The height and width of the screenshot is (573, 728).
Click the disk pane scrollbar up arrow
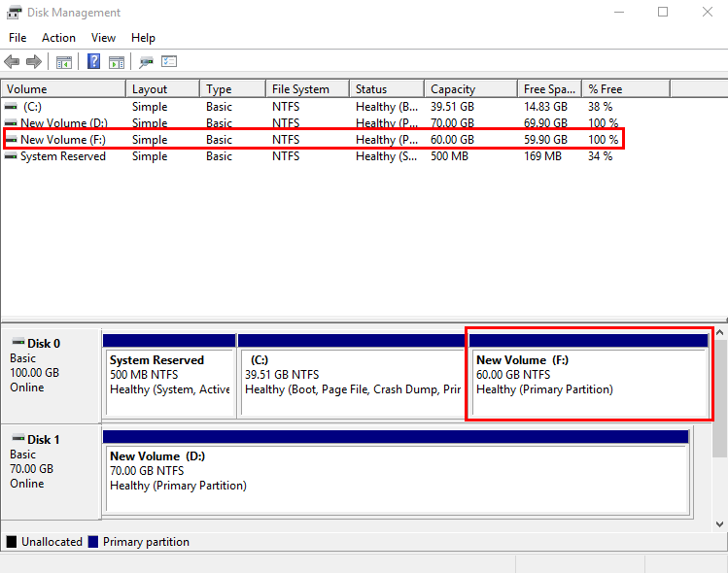[x=719, y=332]
